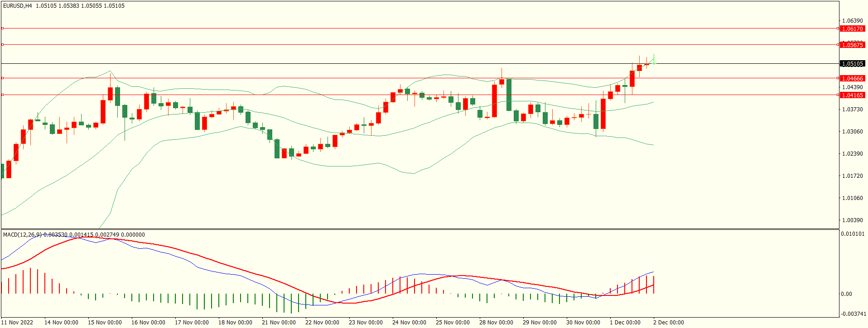This screenshot has height=328, width=868.
Task: Click the EURUSD,H4 chart title text
Action: pos(17,6)
